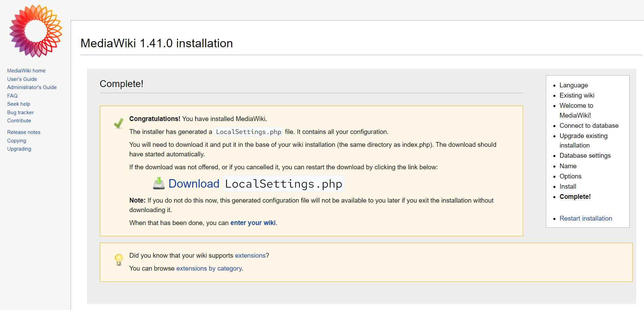Click the 'Connect to database' step text
The width and height of the screenshot is (644, 310).
pyautogui.click(x=589, y=126)
